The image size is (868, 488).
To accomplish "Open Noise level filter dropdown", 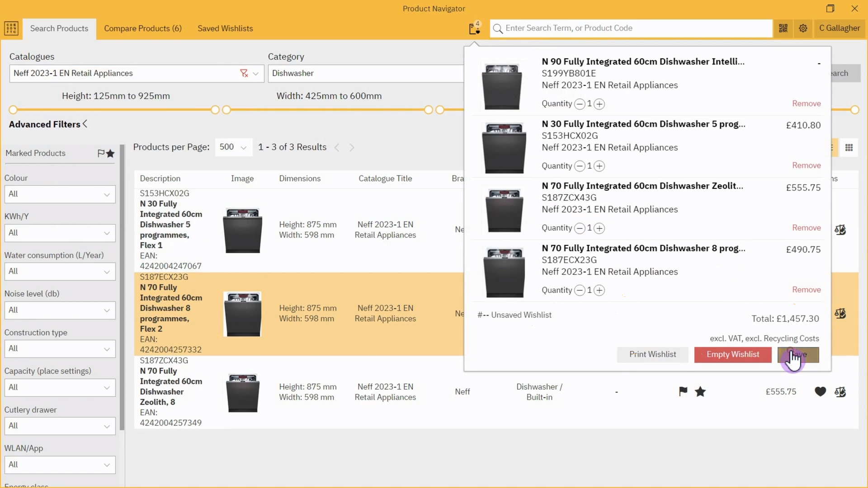I will (60, 310).
